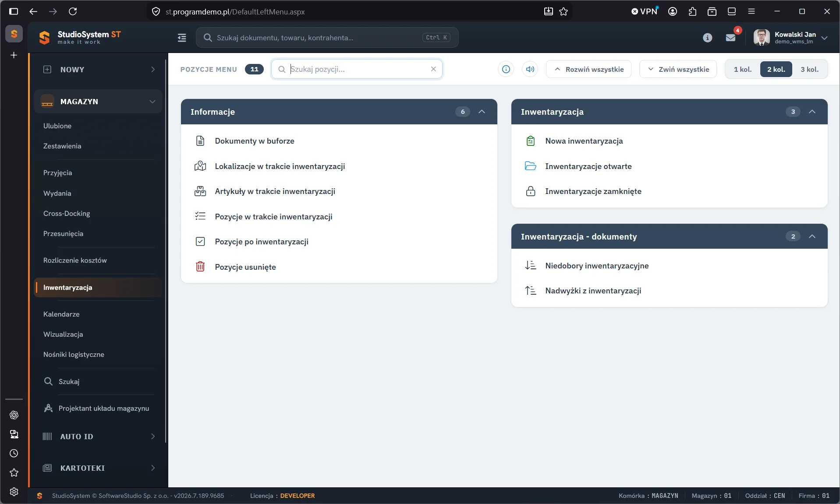Screen dimensions: 840x504
Task: Bookmark this page with the star icon
Action: pyautogui.click(x=564, y=11)
